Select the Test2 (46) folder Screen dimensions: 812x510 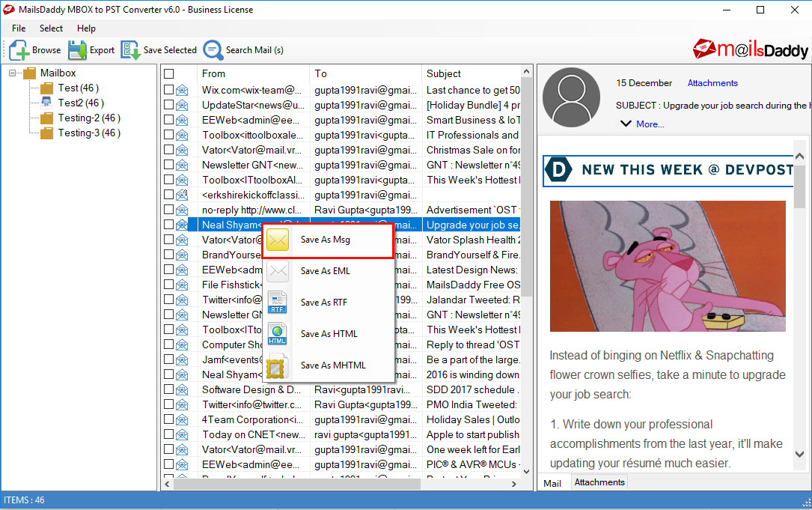[x=81, y=103]
